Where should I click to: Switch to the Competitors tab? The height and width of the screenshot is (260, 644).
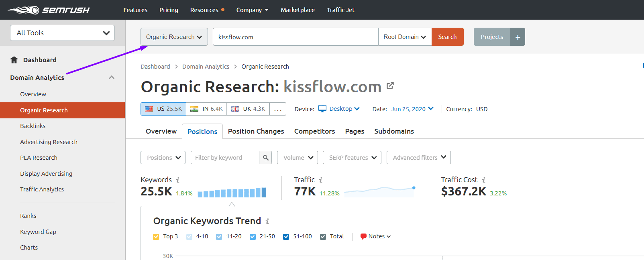pos(314,131)
